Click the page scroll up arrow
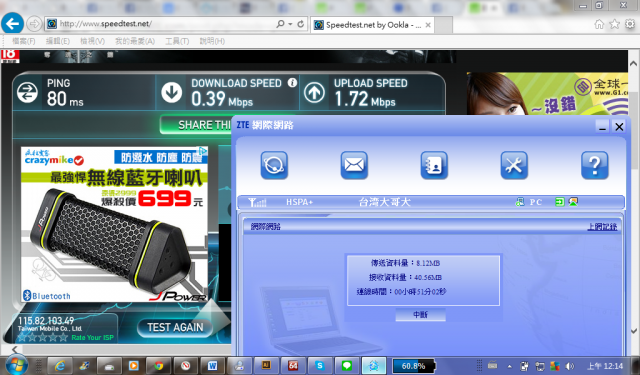Screen dimensions: 640x375 coord(633,64)
